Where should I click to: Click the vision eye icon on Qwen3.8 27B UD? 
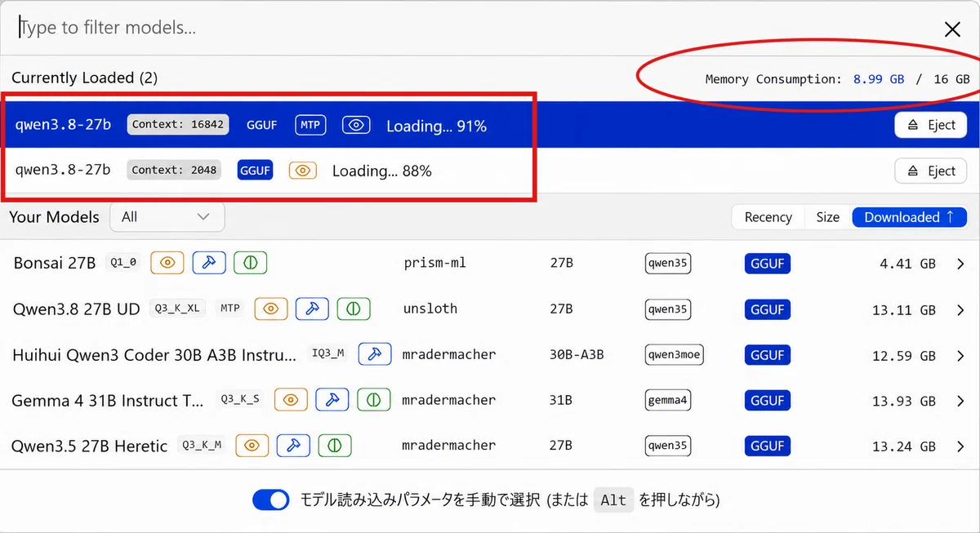[x=271, y=309]
